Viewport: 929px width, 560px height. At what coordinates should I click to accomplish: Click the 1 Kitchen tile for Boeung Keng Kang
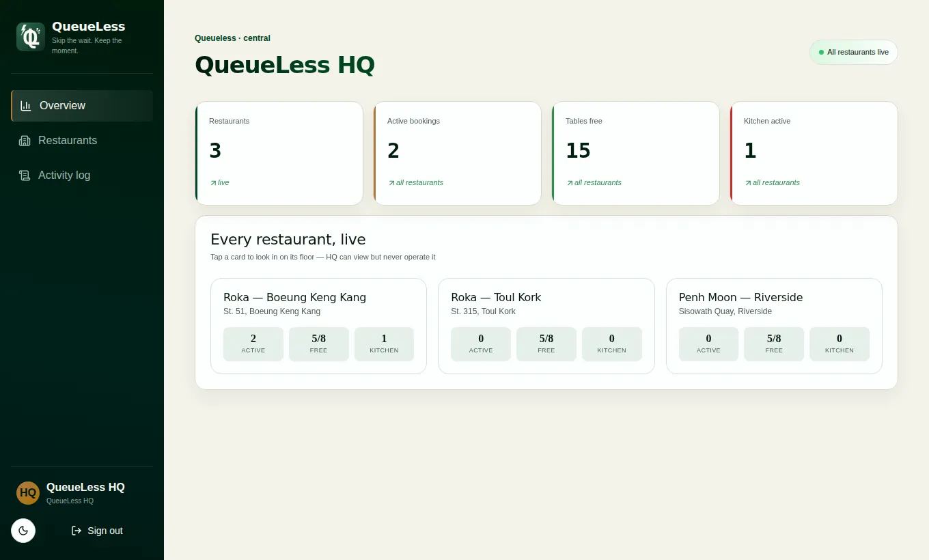[384, 344]
